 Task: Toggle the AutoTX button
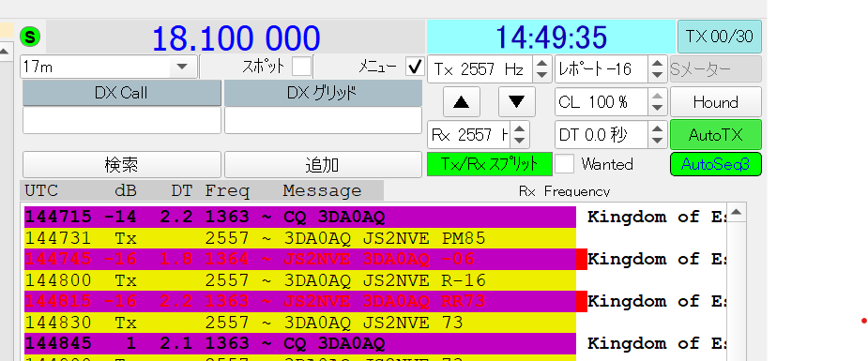[x=716, y=135]
